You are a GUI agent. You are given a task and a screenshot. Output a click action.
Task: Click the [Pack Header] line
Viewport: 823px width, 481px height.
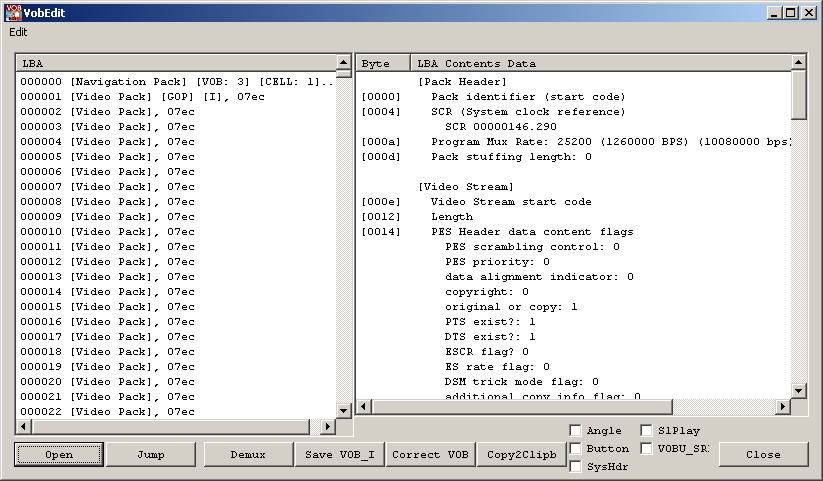462,82
